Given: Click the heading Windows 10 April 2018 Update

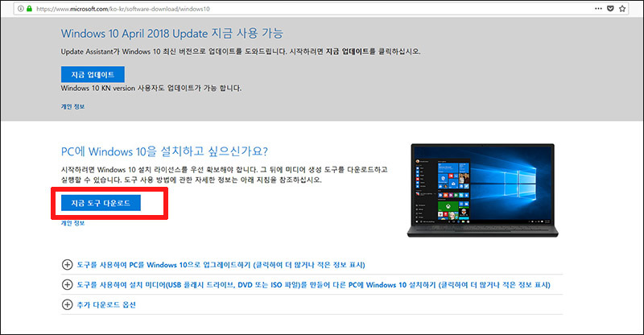Looking at the screenshot, I should (171, 33).
